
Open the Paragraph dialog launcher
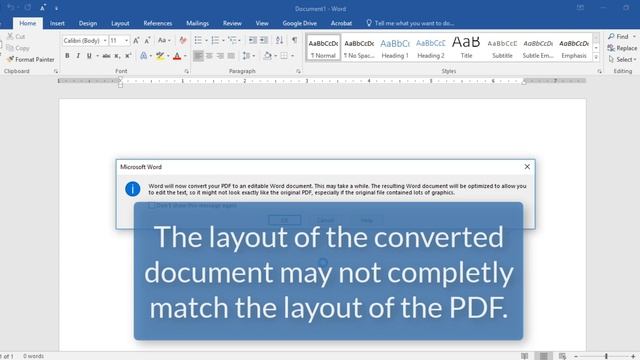click(x=298, y=71)
